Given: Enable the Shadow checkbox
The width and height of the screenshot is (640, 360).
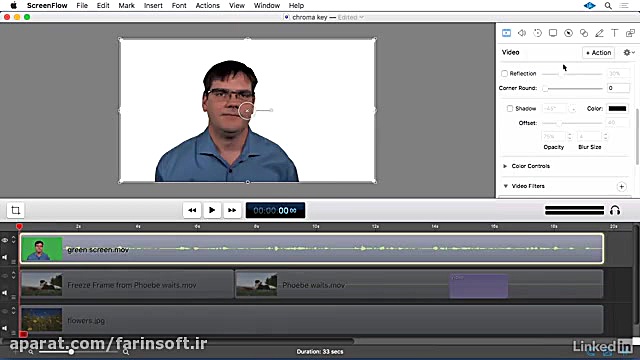Looking at the screenshot, I should 510,109.
